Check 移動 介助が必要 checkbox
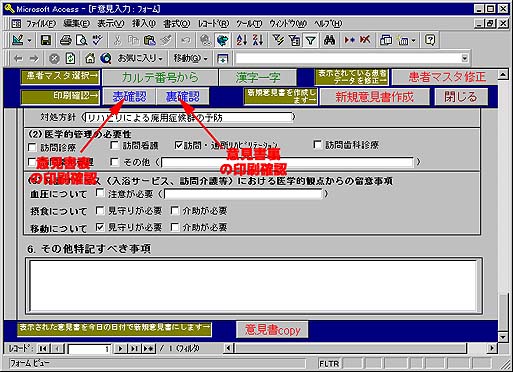Viewport: 513px width, 372px height. pos(175,227)
